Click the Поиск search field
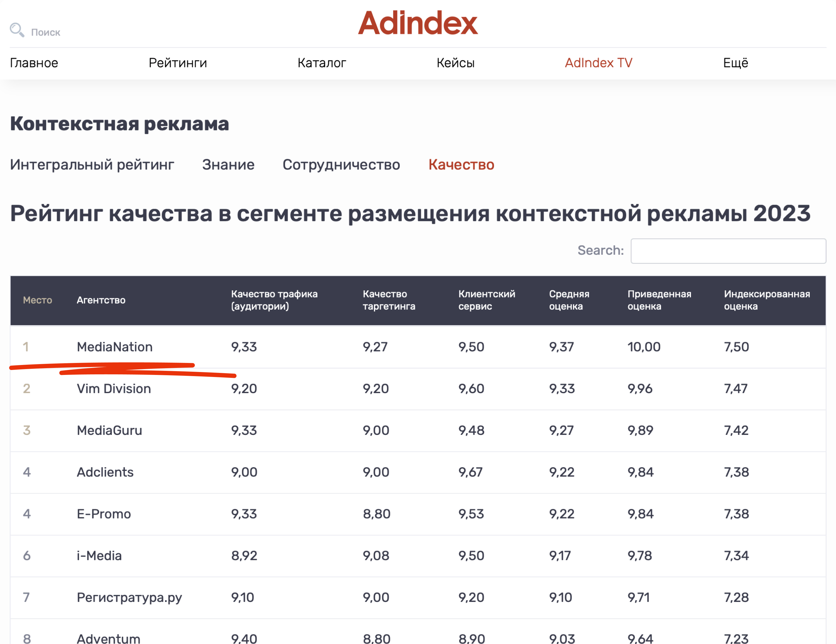The image size is (836, 644). coord(46,32)
